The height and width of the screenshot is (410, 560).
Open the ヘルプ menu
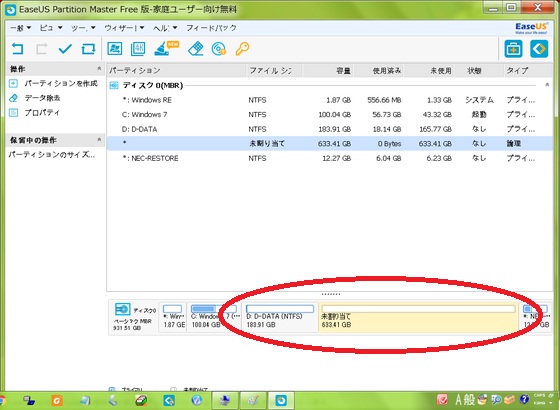(165, 28)
